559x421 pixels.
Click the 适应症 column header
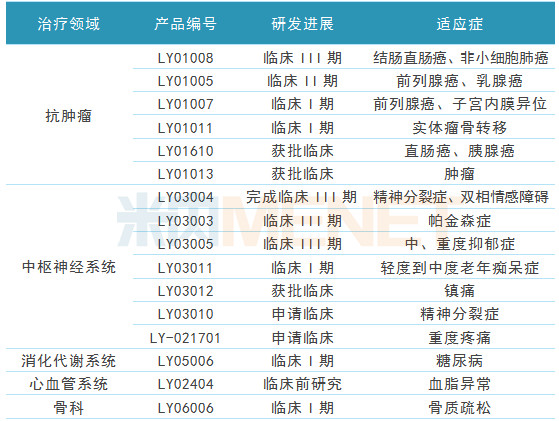[x=460, y=24]
